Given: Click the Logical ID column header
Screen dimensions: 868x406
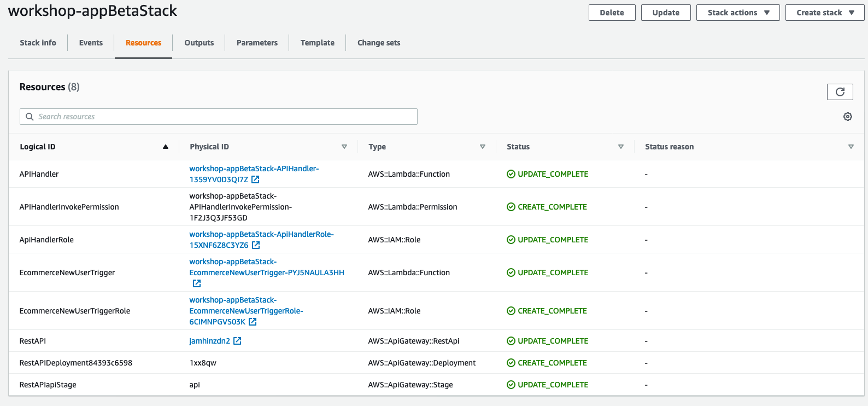Looking at the screenshot, I should 38,147.
